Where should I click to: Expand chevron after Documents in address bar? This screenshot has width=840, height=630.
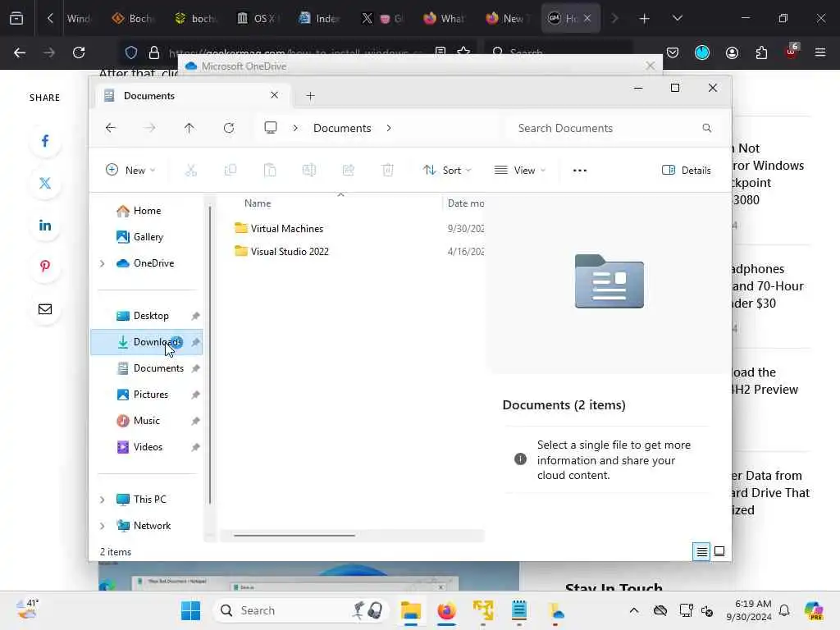pos(389,128)
